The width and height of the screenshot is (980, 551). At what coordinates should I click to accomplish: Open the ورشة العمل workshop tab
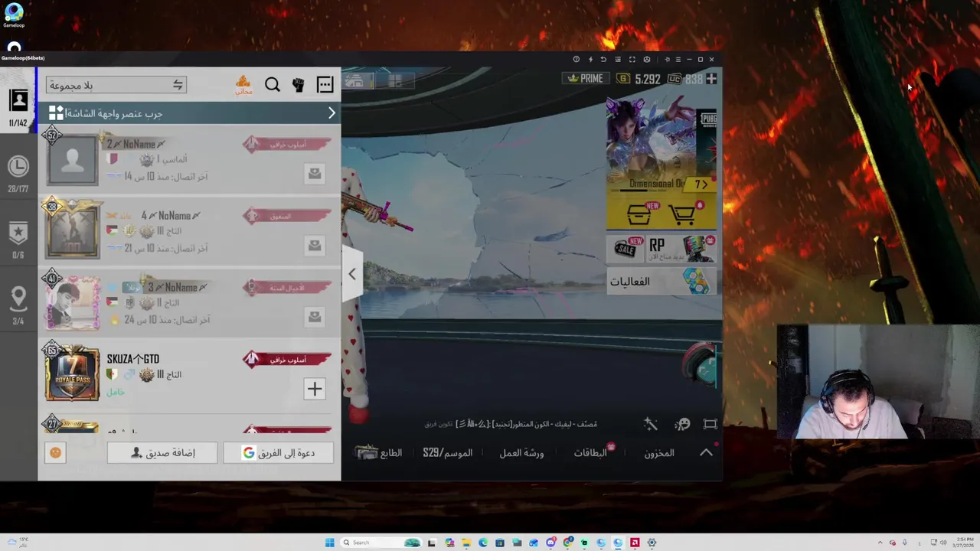521,453
